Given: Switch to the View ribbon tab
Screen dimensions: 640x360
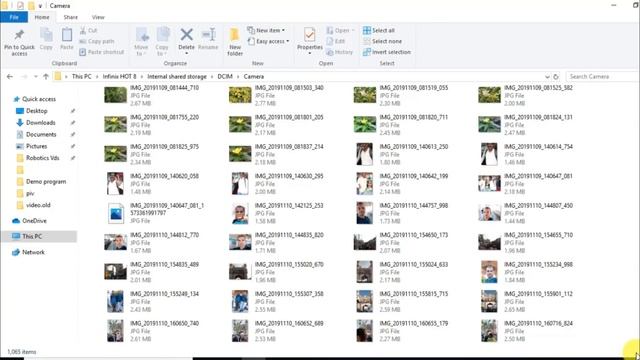Looking at the screenshot, I should point(98,17).
